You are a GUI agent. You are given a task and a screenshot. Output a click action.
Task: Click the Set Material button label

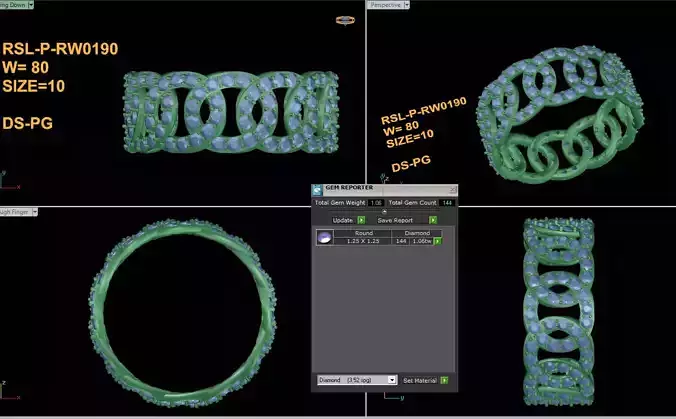420,380
